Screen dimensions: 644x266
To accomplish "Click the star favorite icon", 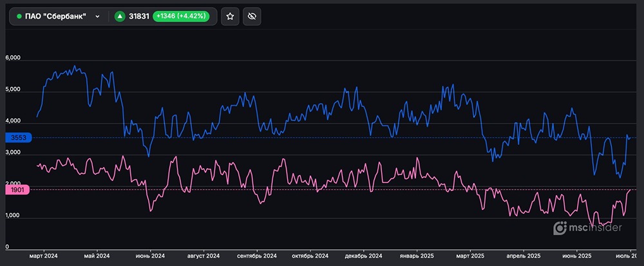I will point(231,17).
